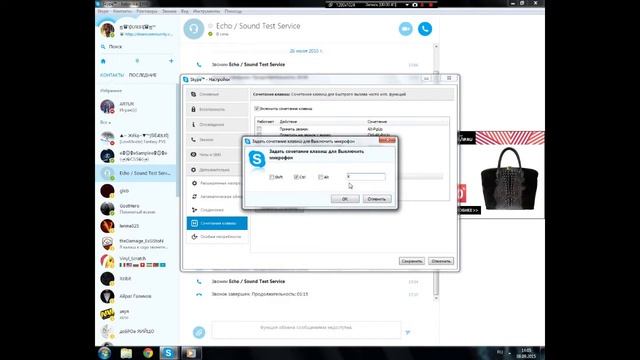Open Автоматическое обновление in the settings sidebar

(x=216, y=197)
